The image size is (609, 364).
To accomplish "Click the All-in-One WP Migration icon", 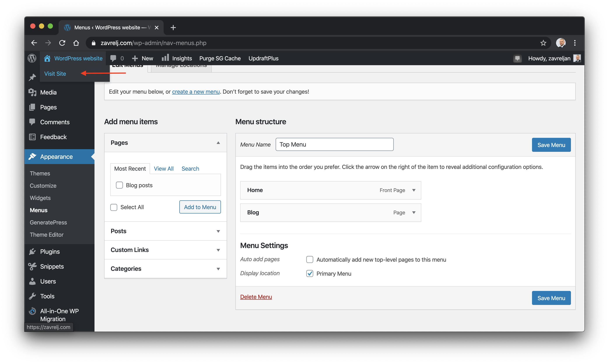I will 32,311.
